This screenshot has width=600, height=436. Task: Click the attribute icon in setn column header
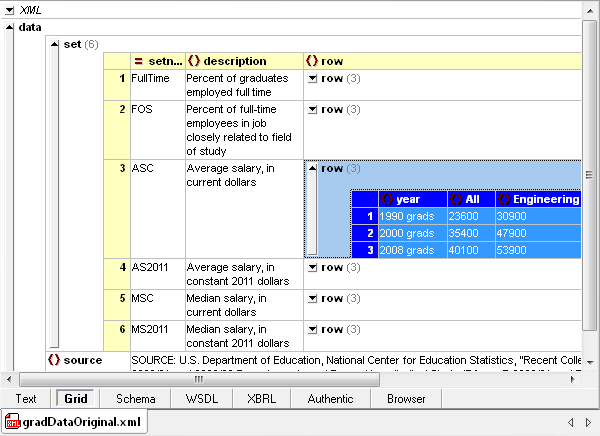click(139, 61)
